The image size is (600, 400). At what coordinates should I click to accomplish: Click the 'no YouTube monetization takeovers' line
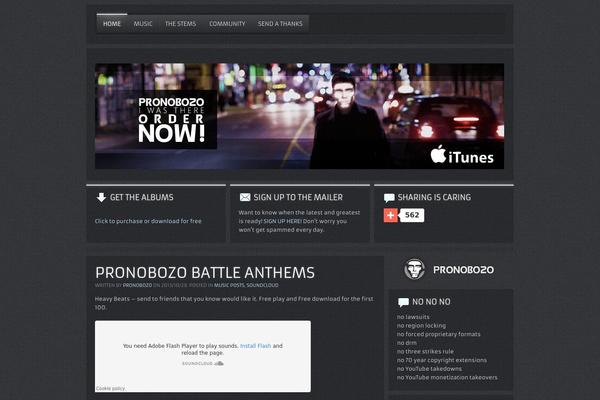[447, 377]
